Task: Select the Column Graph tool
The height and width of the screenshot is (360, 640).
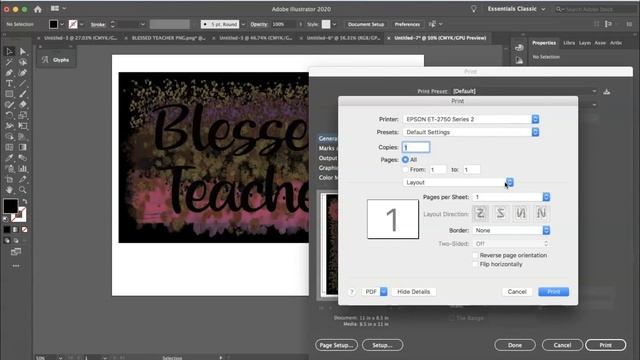Action: [x=23, y=169]
